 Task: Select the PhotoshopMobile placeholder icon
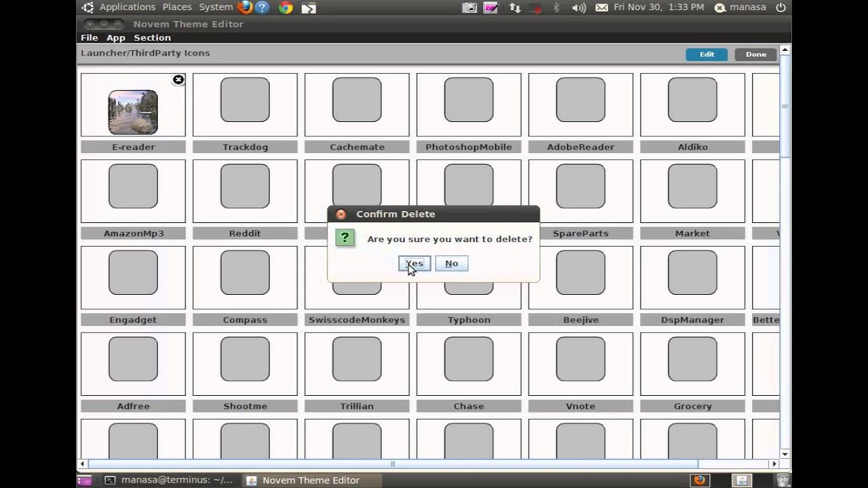click(x=469, y=100)
